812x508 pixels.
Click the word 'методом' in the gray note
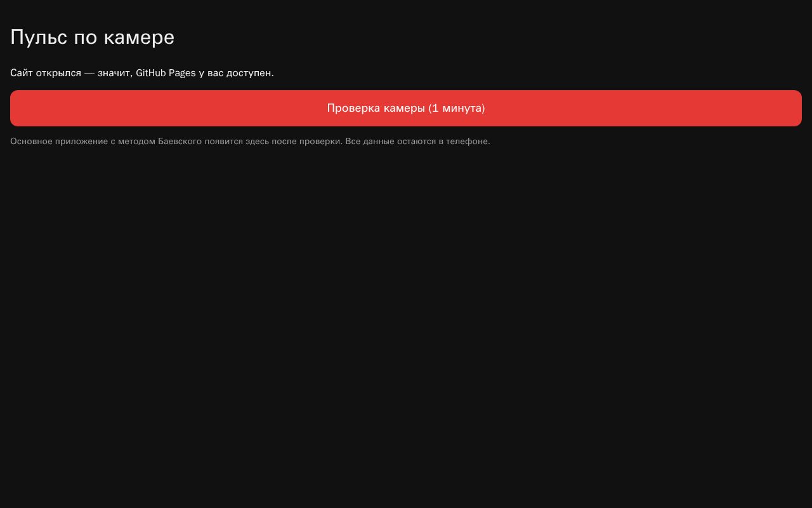[136, 141]
